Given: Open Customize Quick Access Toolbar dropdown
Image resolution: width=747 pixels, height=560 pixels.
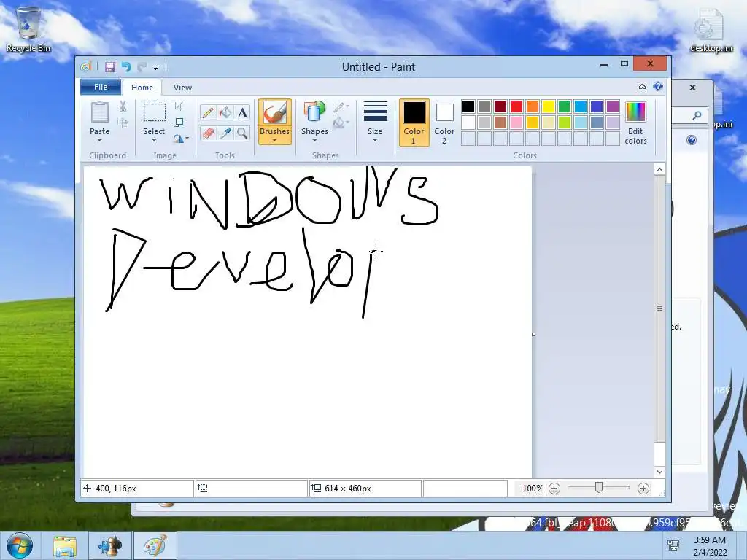Looking at the screenshot, I should [x=155, y=68].
